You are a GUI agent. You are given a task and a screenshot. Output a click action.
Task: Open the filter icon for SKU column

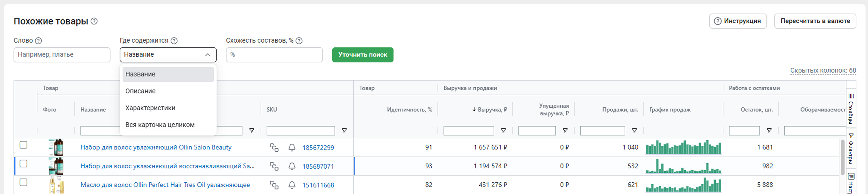344,131
